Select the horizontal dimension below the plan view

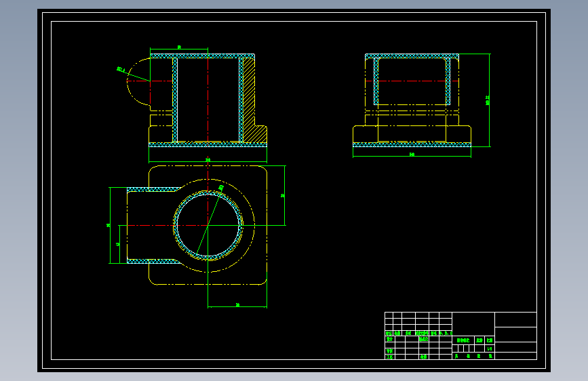pyautogui.click(x=237, y=306)
